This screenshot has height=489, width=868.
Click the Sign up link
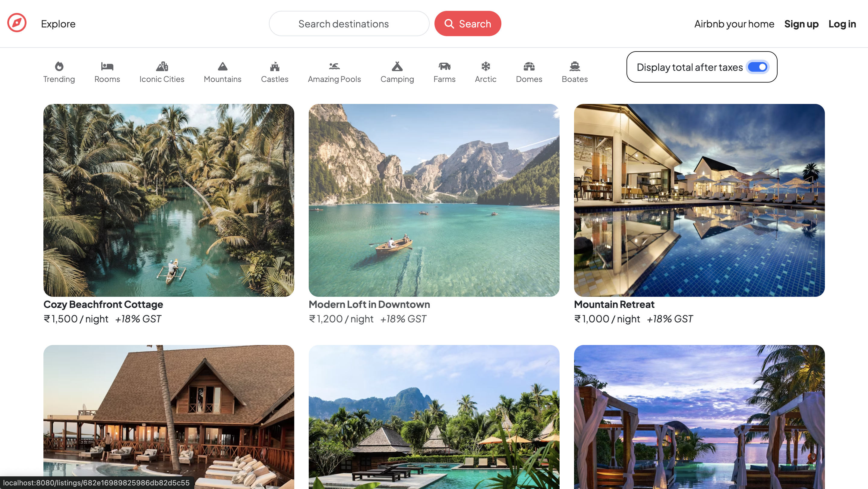coord(801,24)
